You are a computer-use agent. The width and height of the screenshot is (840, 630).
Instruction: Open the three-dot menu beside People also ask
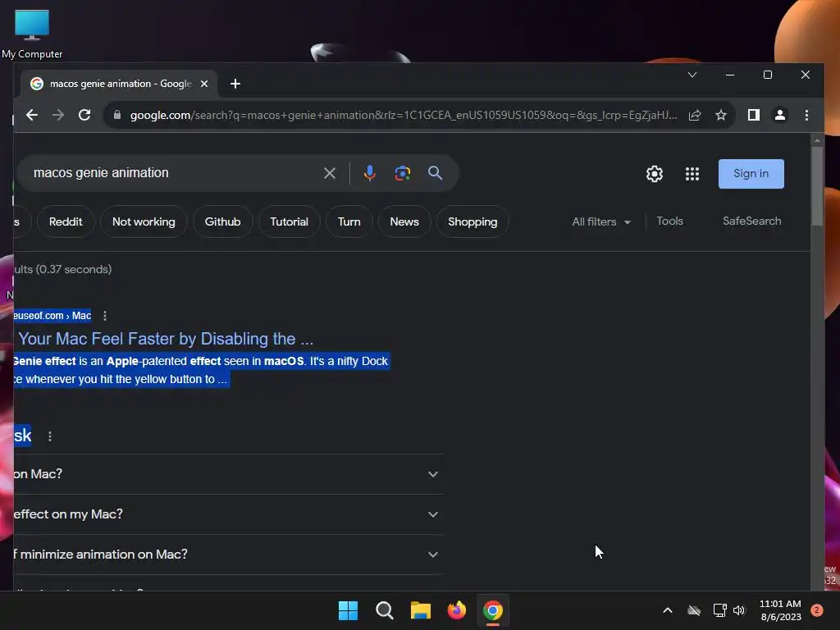(x=50, y=436)
